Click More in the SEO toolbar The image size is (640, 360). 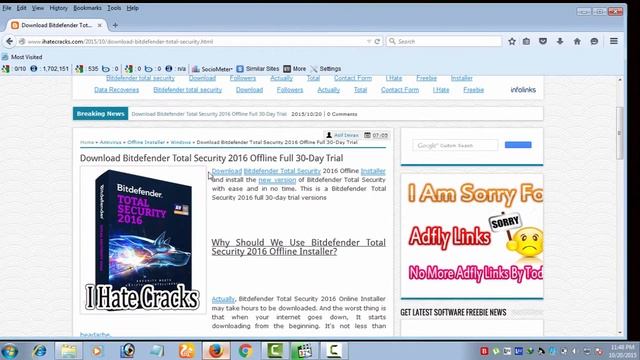pyautogui.click(x=295, y=69)
